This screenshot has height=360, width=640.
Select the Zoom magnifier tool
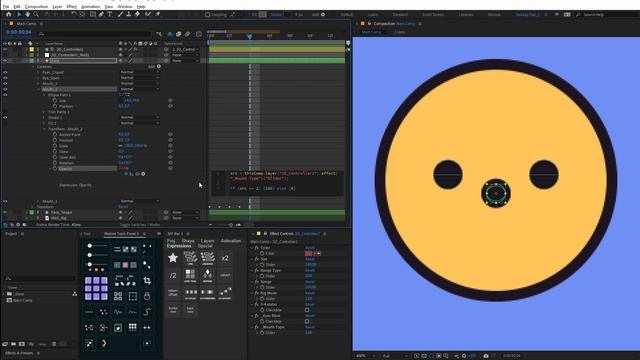coord(36,14)
